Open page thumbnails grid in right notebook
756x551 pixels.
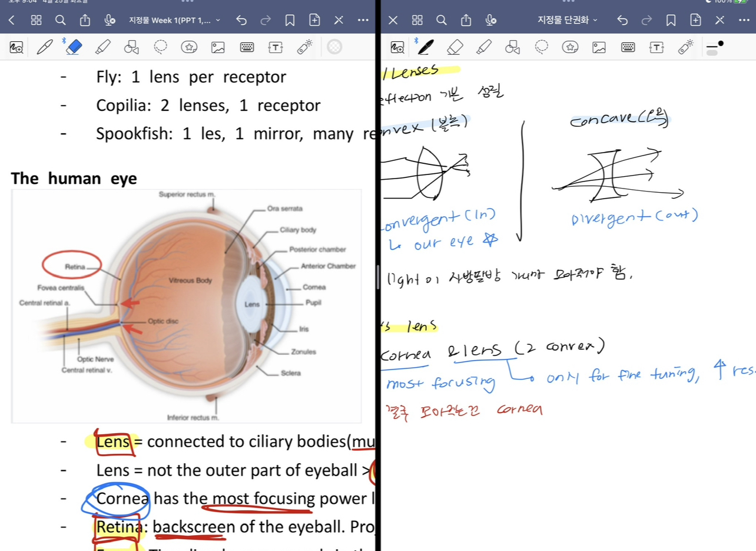(x=417, y=20)
